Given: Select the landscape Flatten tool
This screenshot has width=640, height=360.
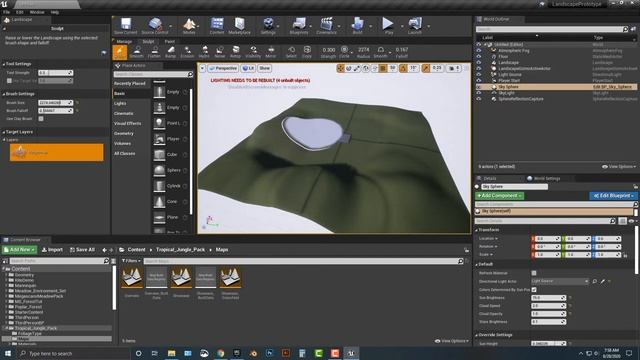Looking at the screenshot, I should coord(154,52).
